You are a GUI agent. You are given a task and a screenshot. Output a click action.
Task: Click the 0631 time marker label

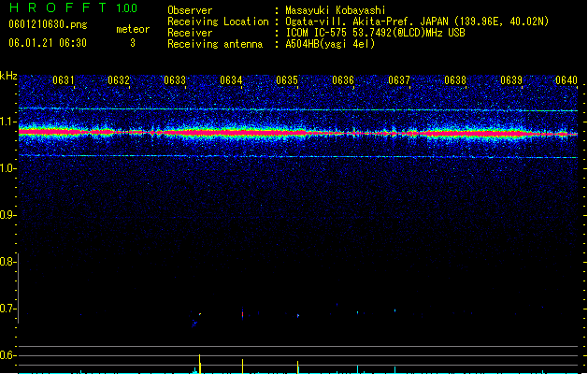64,80
